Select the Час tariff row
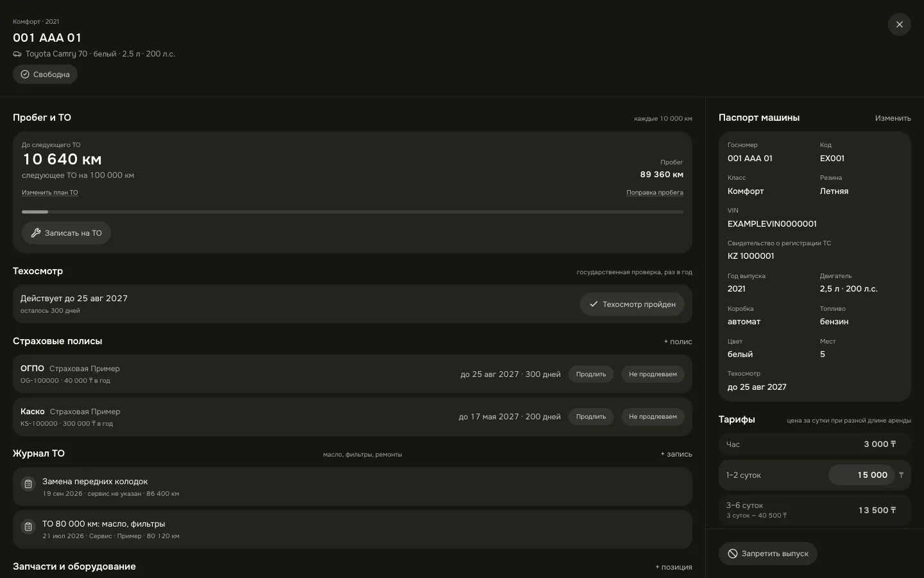The width and height of the screenshot is (924, 578). coord(815,444)
